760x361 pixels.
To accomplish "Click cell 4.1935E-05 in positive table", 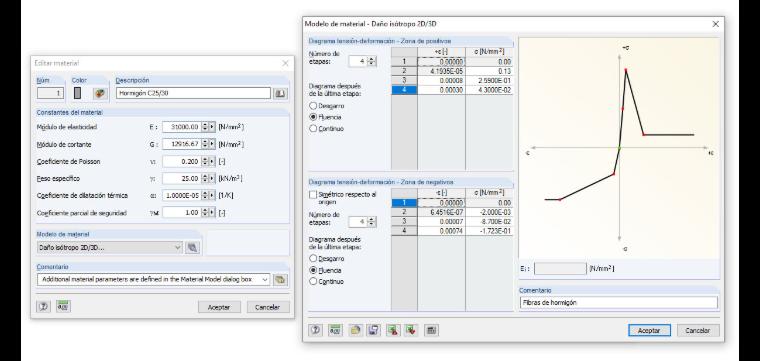I will tap(441, 71).
